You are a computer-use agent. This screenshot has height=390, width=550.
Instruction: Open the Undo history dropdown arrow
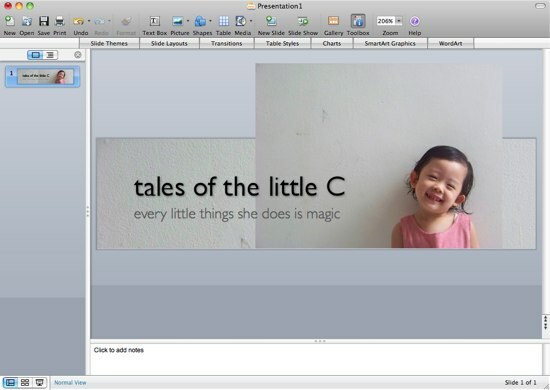point(89,21)
